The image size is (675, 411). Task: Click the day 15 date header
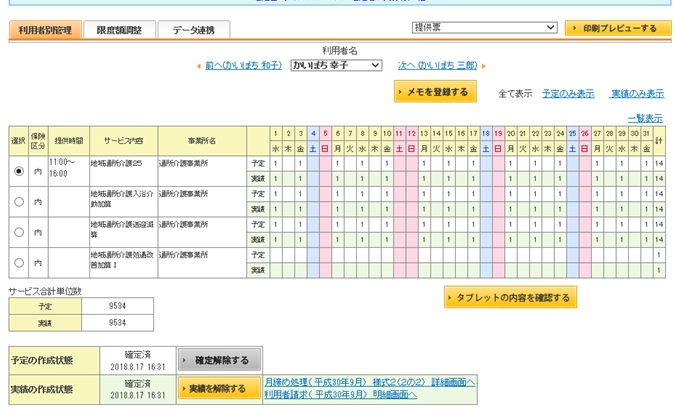click(x=449, y=133)
